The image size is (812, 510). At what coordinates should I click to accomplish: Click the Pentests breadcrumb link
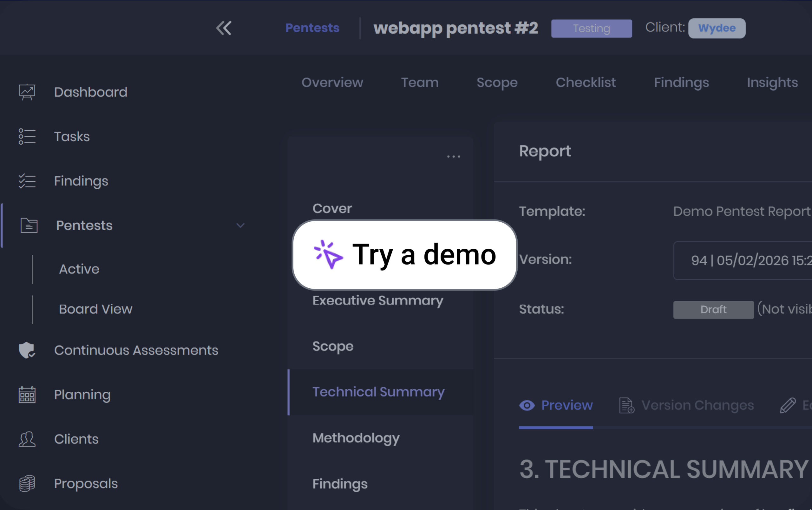click(312, 28)
